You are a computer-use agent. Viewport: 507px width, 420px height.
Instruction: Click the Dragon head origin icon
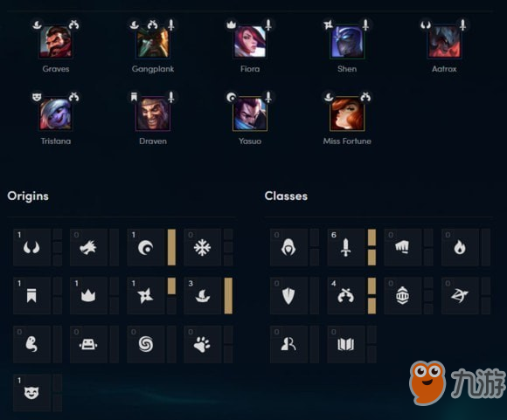pos(88,247)
